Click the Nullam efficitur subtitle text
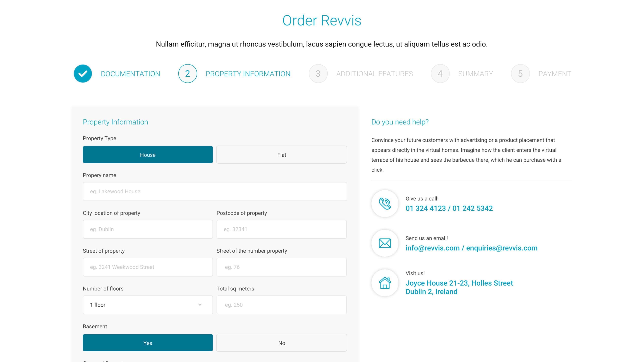This screenshot has width=644, height=362. tap(321, 44)
